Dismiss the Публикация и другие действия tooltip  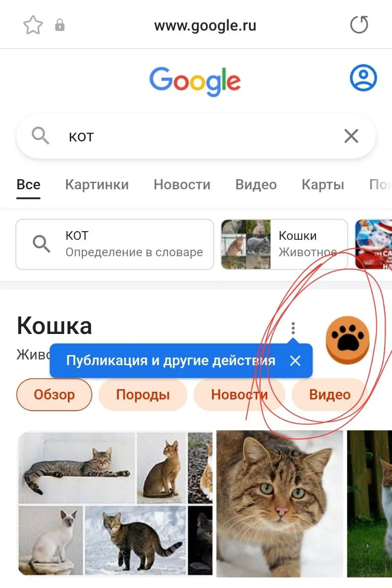coord(295,361)
